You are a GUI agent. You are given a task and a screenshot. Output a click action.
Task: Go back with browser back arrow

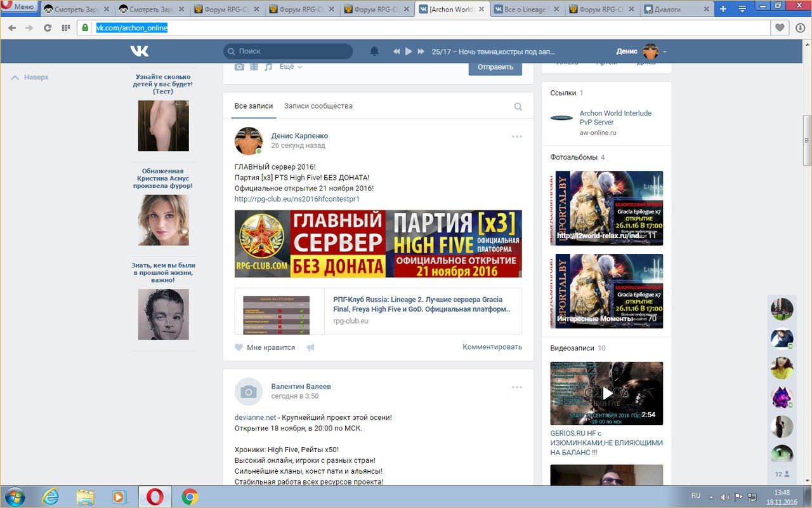click(13, 28)
